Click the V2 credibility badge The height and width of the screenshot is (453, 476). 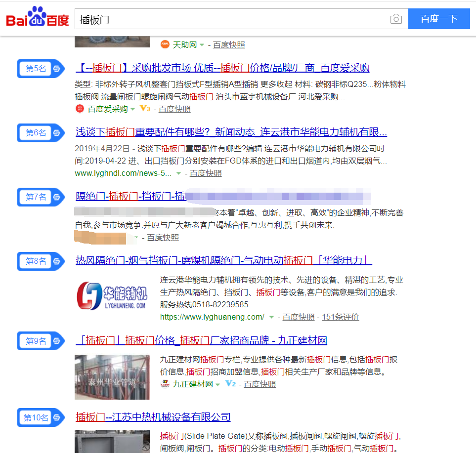(230, 384)
